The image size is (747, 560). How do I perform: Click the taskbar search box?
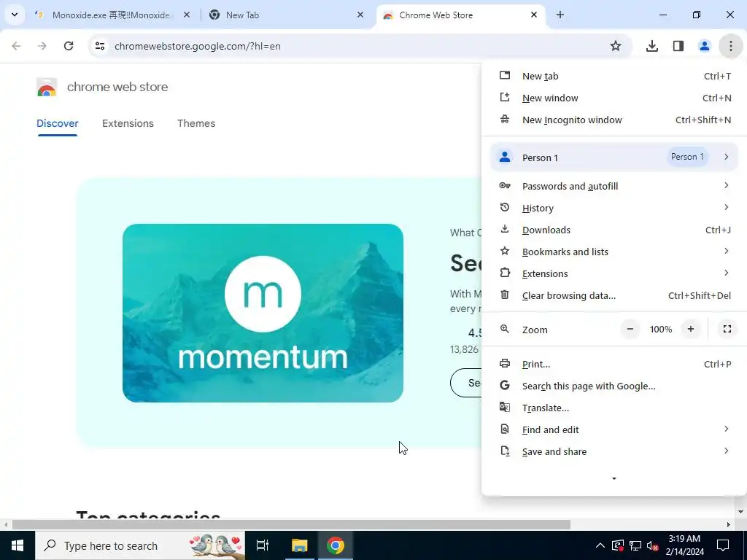tap(140, 545)
